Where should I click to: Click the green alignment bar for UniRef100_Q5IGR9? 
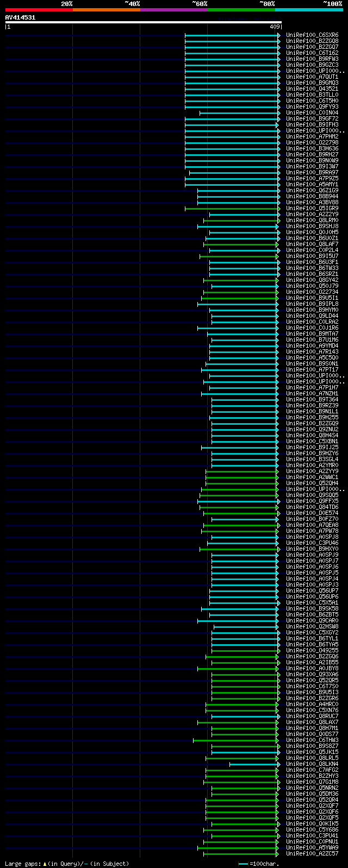tap(233, 209)
